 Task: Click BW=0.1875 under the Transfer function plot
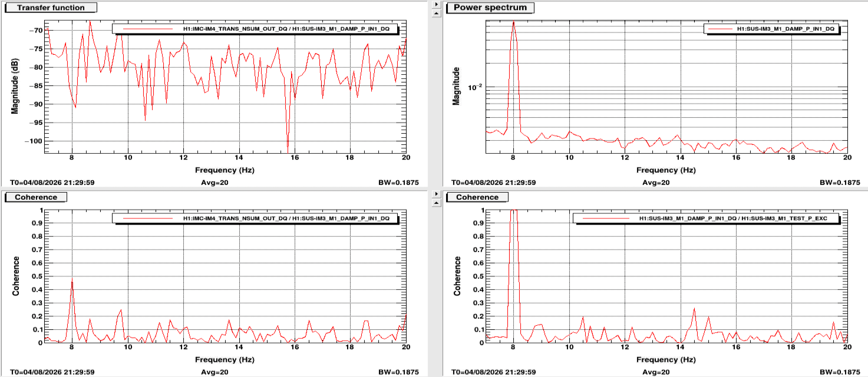399,183
